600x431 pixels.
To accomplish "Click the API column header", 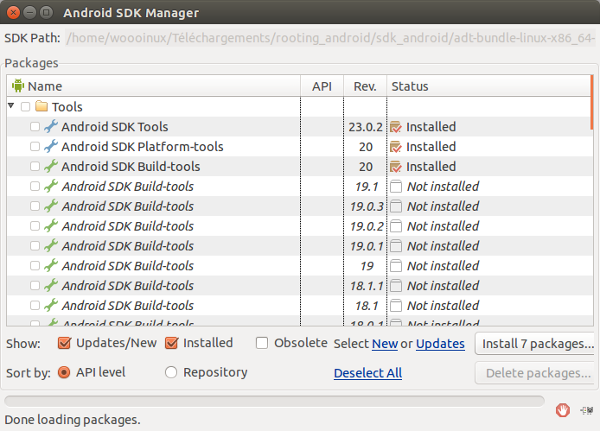I will [322, 86].
